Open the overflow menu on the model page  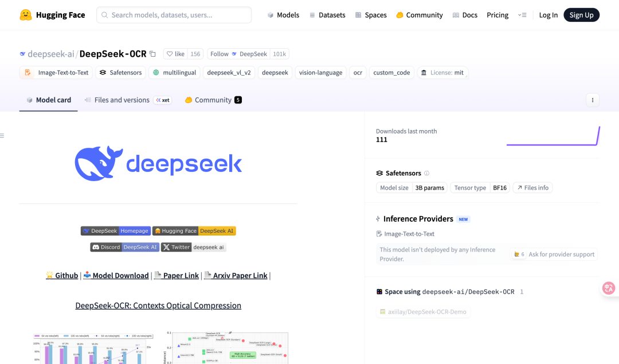pyautogui.click(x=593, y=100)
